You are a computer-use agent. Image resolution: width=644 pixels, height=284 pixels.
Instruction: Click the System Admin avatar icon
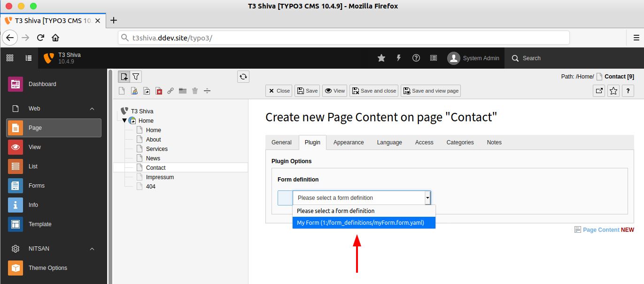tap(454, 58)
